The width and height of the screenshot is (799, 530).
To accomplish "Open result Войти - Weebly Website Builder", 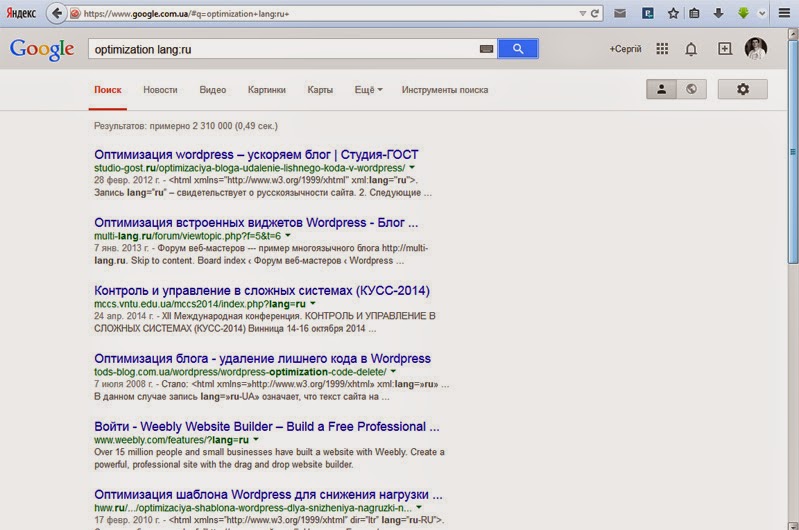I will tap(267, 427).
